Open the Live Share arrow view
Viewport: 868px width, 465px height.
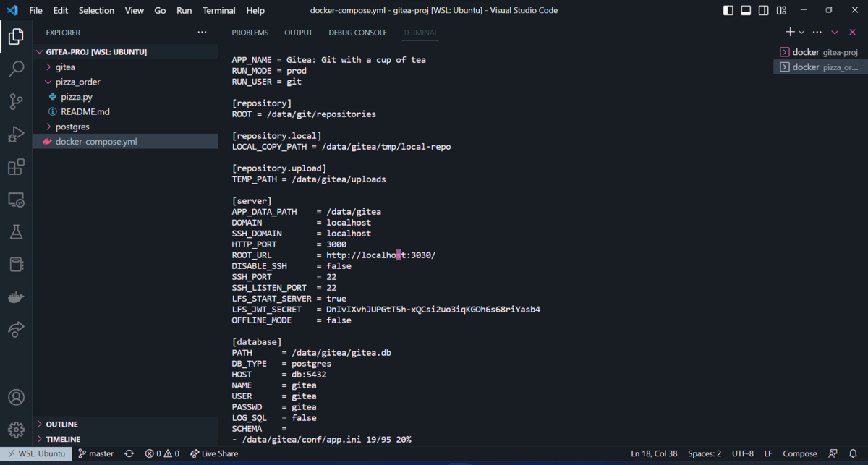pos(16,330)
